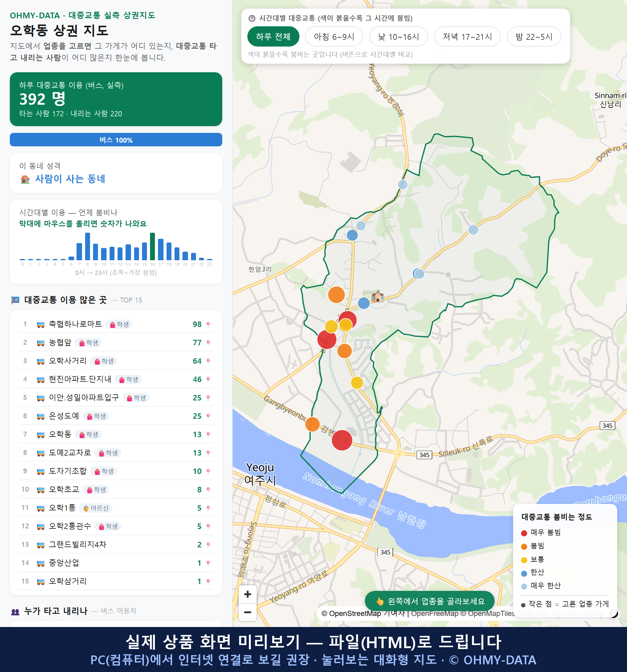
Task: Click the map pin icon for 이안.성일아파트입구
Action: pos(208,398)
